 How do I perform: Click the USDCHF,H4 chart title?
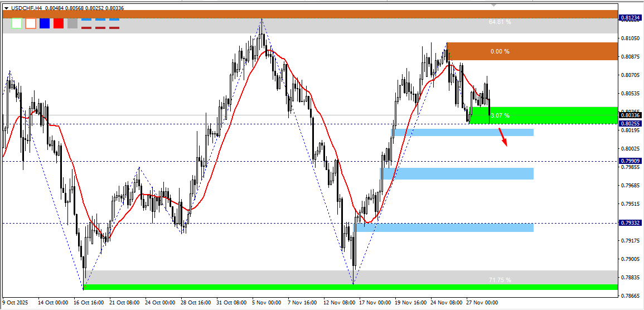click(26, 8)
